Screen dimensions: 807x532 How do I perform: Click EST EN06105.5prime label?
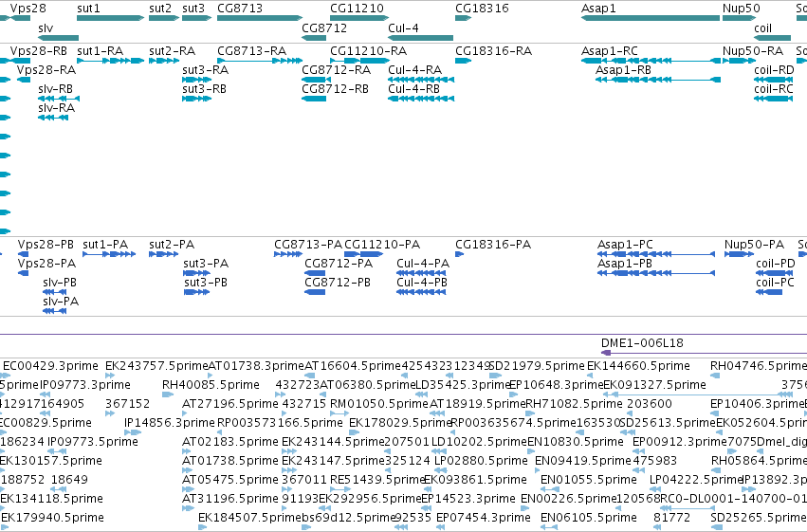(x=589, y=518)
